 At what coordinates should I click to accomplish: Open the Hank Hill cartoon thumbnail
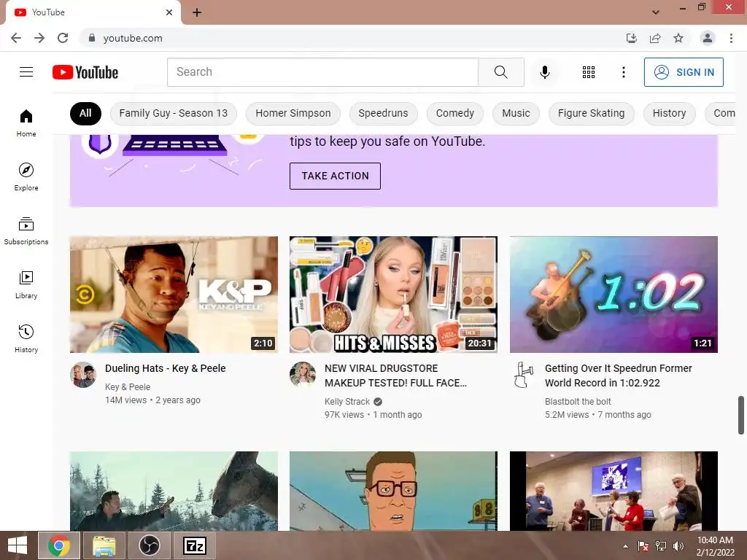(393, 491)
